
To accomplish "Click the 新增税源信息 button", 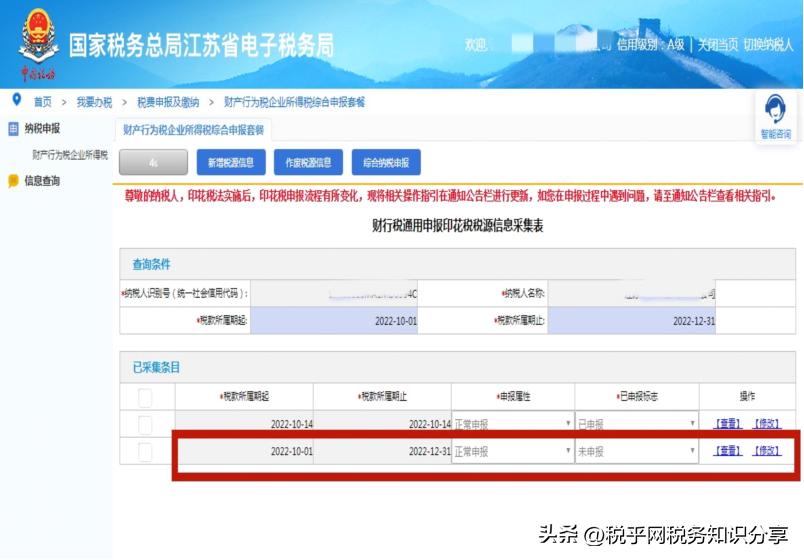I will pyautogui.click(x=231, y=163).
